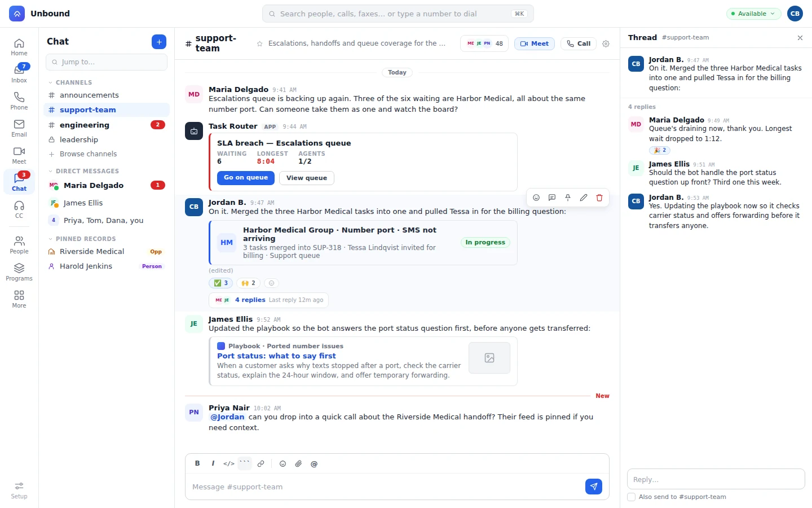This screenshot has height=508, width=812.
Task: Toggle italic formatting in the composer
Action: pyautogui.click(x=213, y=464)
